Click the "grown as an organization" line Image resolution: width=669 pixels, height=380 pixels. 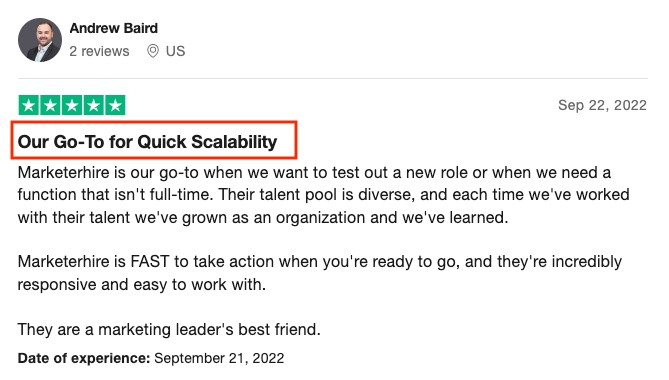click(263, 218)
